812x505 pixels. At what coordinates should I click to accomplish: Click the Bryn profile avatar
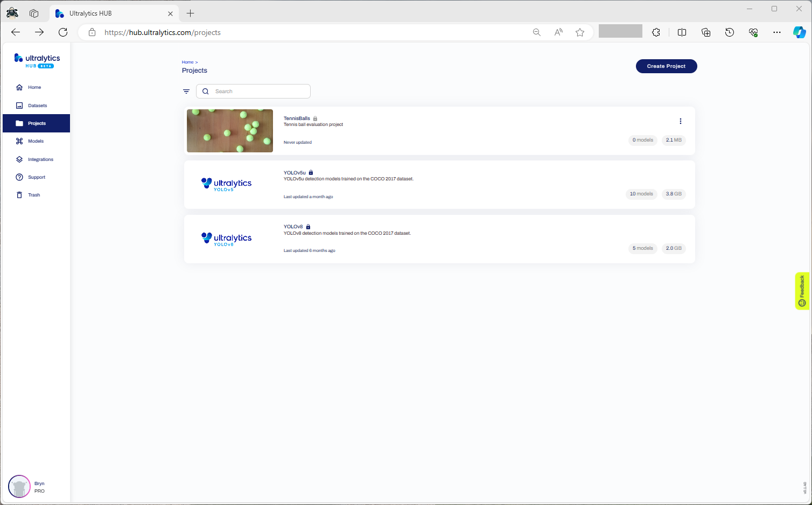pyautogui.click(x=19, y=487)
